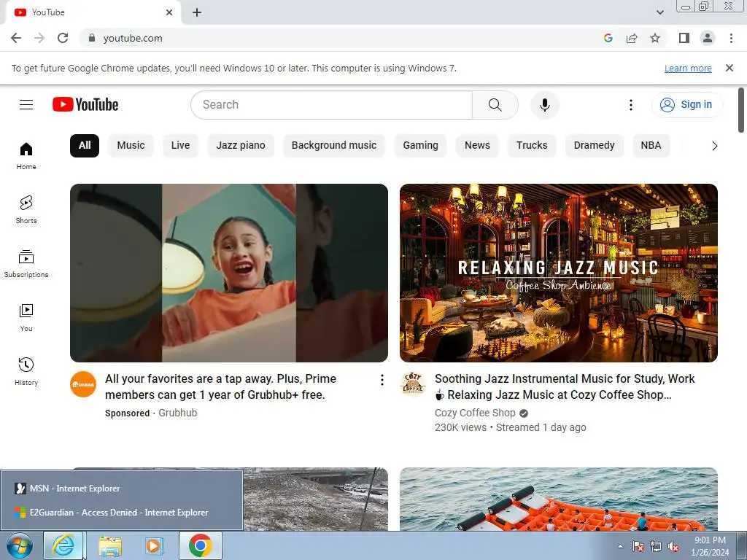Viewport: 747px width, 560px height.
Task: Open Shorts from the sidebar
Action: pos(26,209)
